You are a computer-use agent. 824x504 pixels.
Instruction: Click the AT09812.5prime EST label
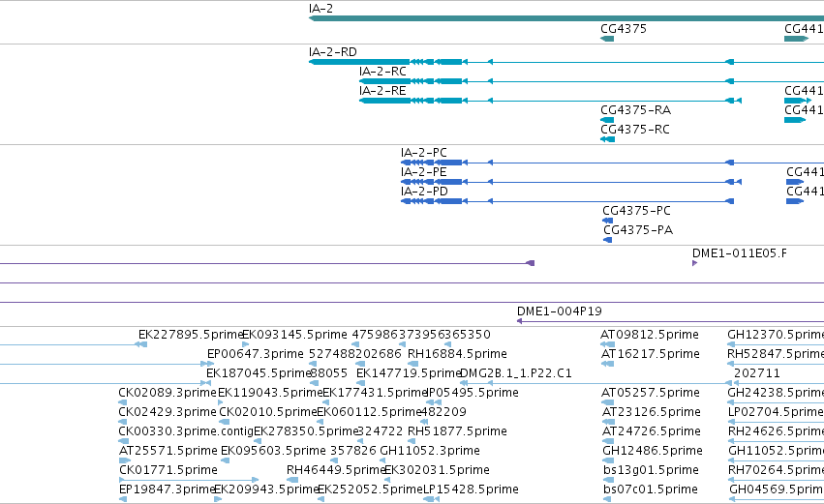click(650, 335)
